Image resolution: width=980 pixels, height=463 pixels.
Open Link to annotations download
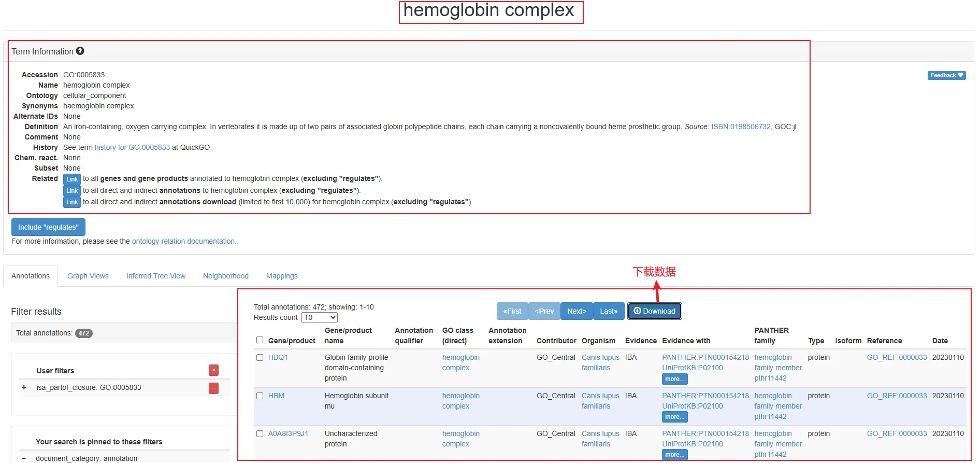tap(72, 202)
